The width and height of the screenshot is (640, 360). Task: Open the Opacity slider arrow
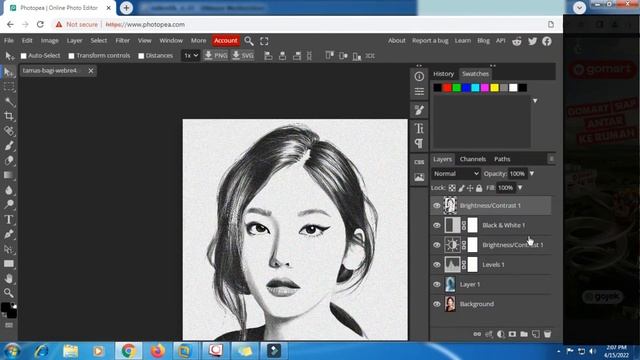pos(532,174)
